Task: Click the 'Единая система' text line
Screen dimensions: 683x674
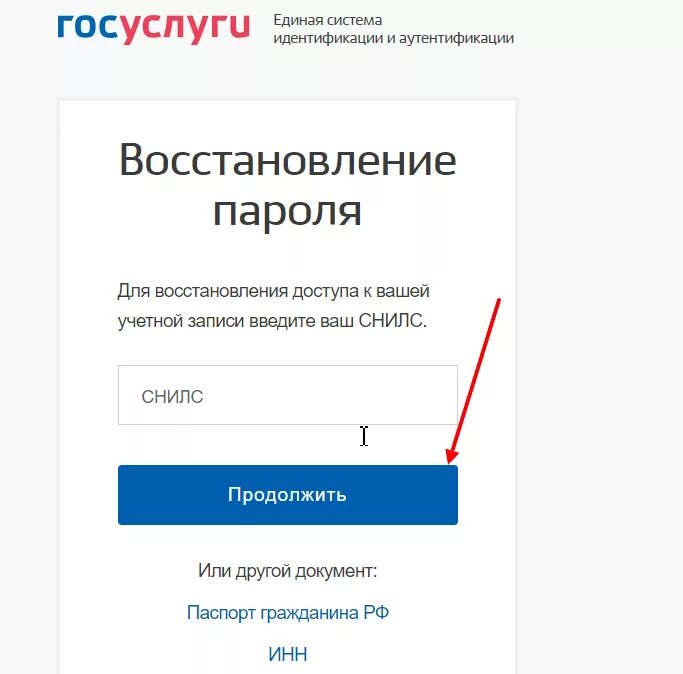Action: (x=328, y=20)
